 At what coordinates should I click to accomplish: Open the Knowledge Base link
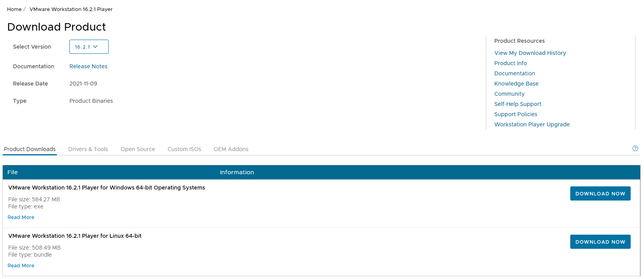tap(516, 84)
